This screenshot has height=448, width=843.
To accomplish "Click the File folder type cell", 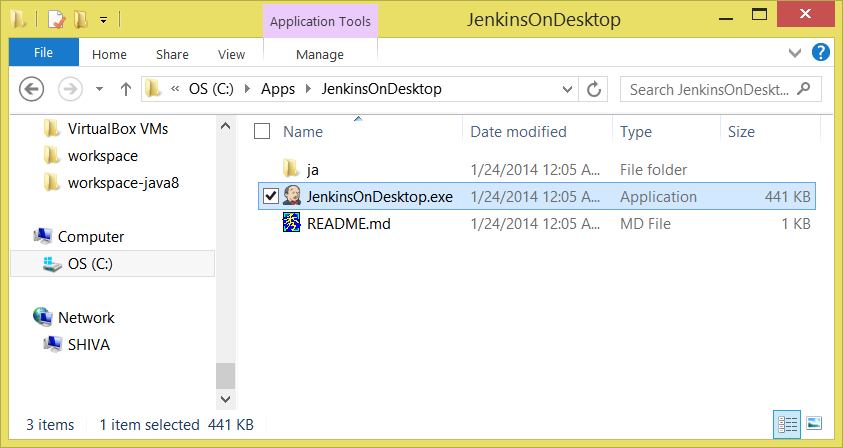I will pos(653,170).
